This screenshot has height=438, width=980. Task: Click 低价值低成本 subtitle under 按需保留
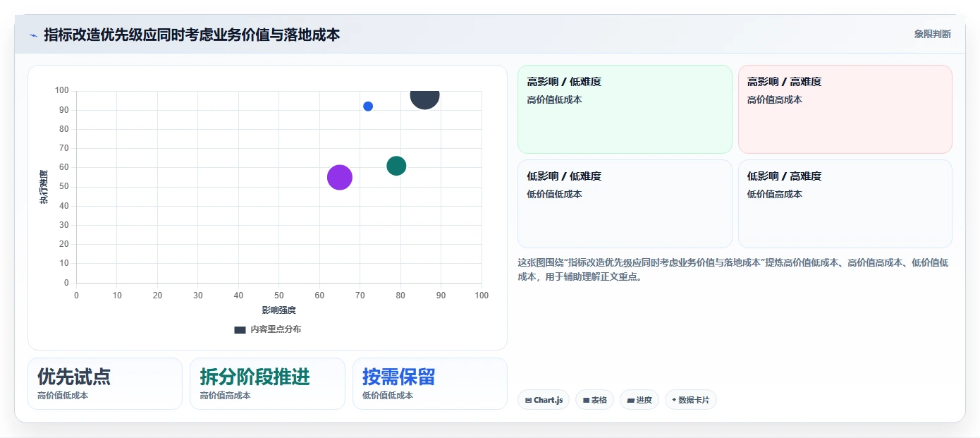click(x=388, y=396)
